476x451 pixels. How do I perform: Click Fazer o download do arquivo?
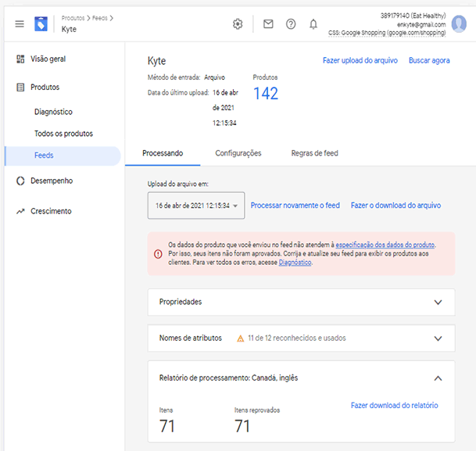(x=395, y=206)
